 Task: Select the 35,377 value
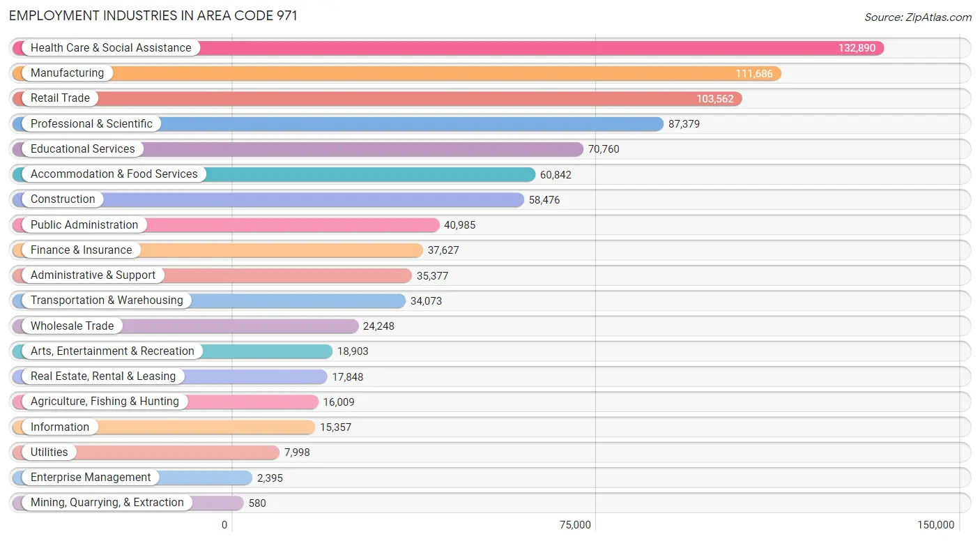point(432,275)
